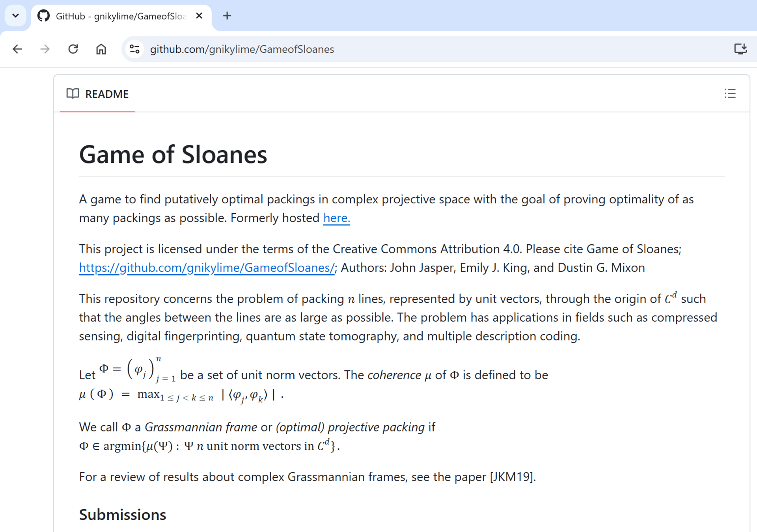Click the install app icon
Image resolution: width=757 pixels, height=532 pixels.
(740, 49)
